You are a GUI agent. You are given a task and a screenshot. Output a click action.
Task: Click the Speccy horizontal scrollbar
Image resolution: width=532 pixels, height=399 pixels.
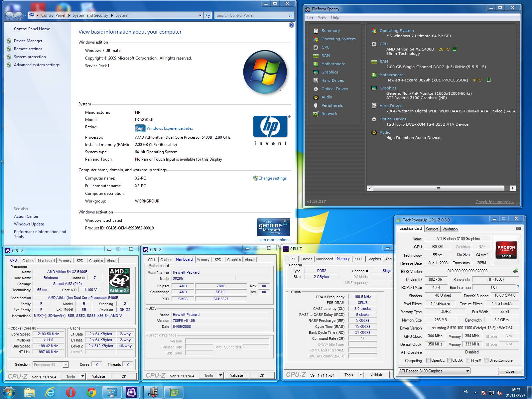point(438,189)
